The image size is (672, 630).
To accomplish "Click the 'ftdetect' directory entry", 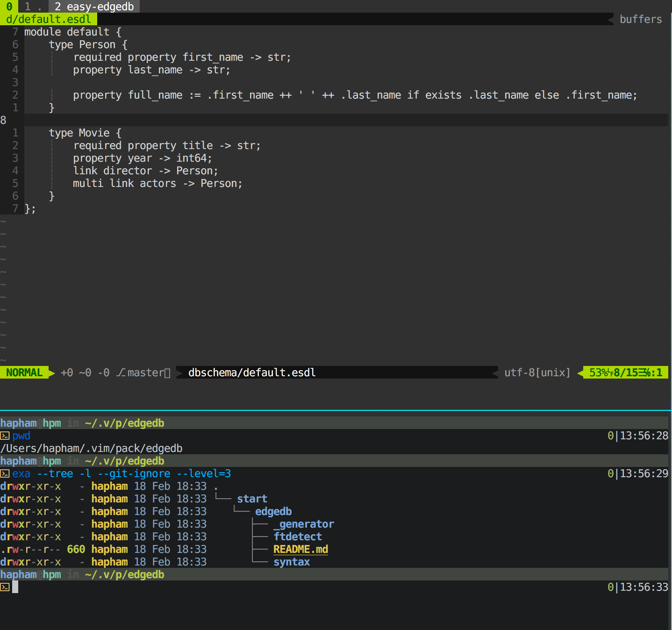I will [298, 537].
